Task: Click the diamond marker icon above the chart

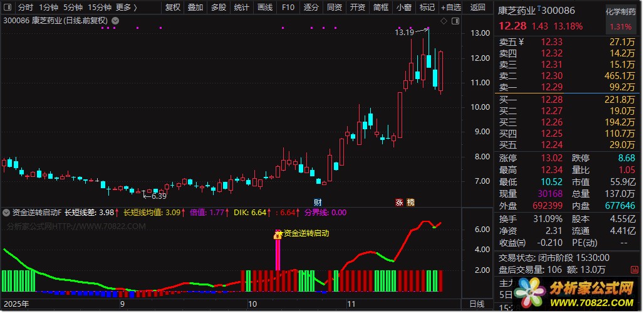Action: [444, 21]
